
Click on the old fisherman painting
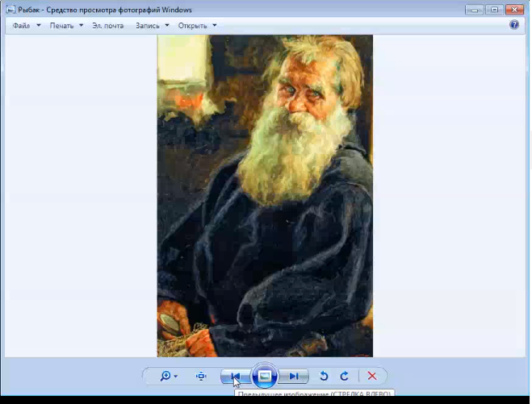tap(265, 195)
